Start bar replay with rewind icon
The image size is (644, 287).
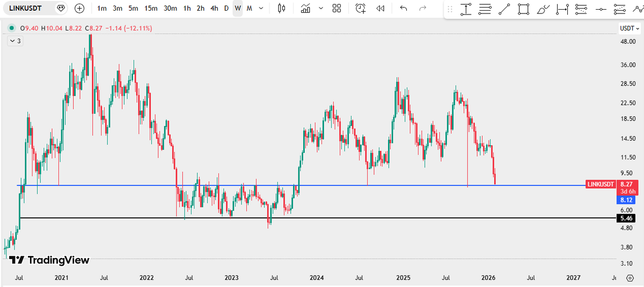(380, 8)
